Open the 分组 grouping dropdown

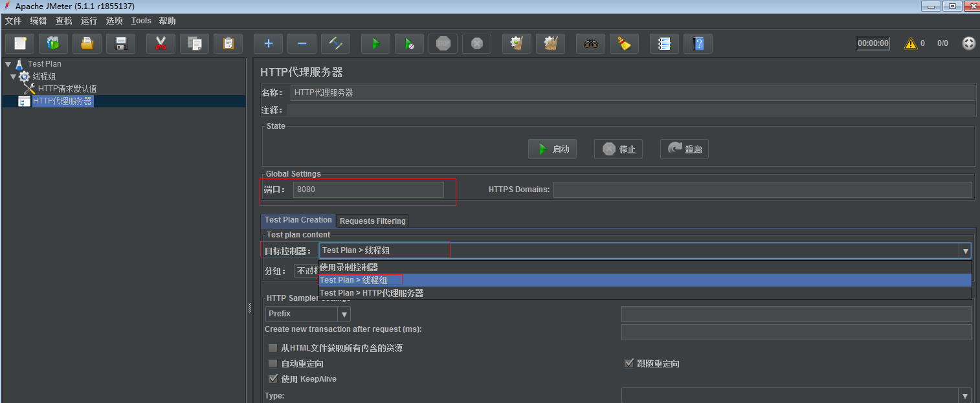306,270
